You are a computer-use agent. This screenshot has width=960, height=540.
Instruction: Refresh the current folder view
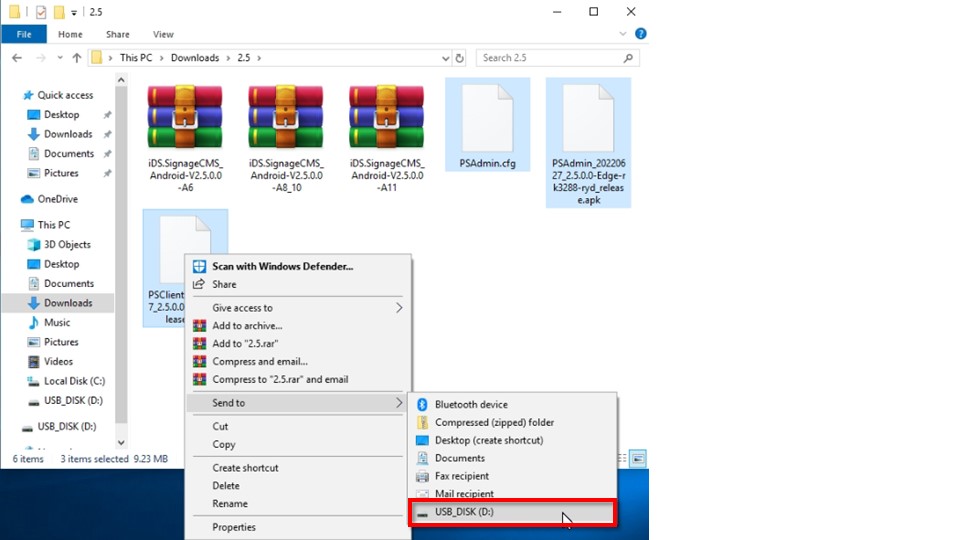[460, 58]
